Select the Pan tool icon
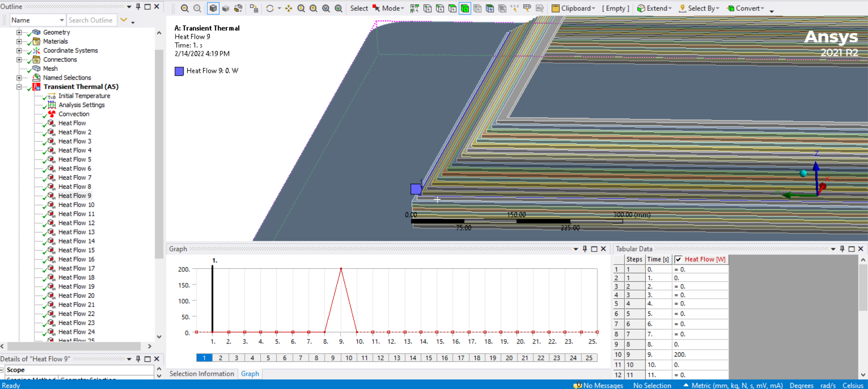This screenshot has width=868, height=389. pos(288,8)
